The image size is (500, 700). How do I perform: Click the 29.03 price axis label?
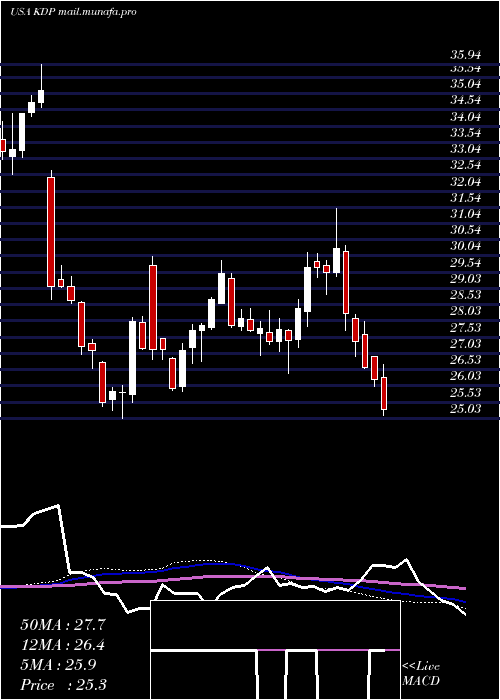(466, 279)
